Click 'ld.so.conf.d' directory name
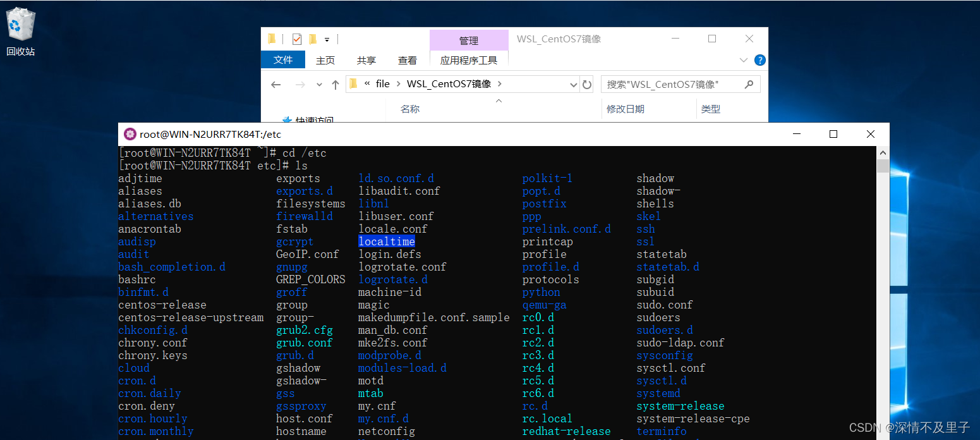The width and height of the screenshot is (980, 440). pyautogui.click(x=396, y=178)
